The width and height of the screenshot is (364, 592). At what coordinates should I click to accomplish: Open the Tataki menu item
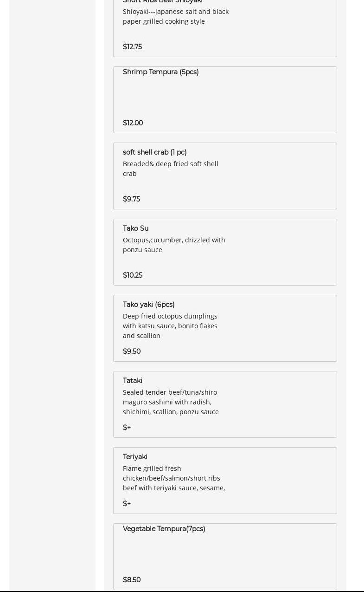click(x=133, y=381)
